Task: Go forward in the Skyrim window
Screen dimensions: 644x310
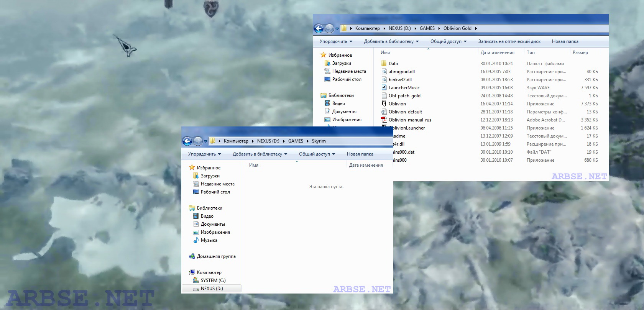Action: [198, 141]
